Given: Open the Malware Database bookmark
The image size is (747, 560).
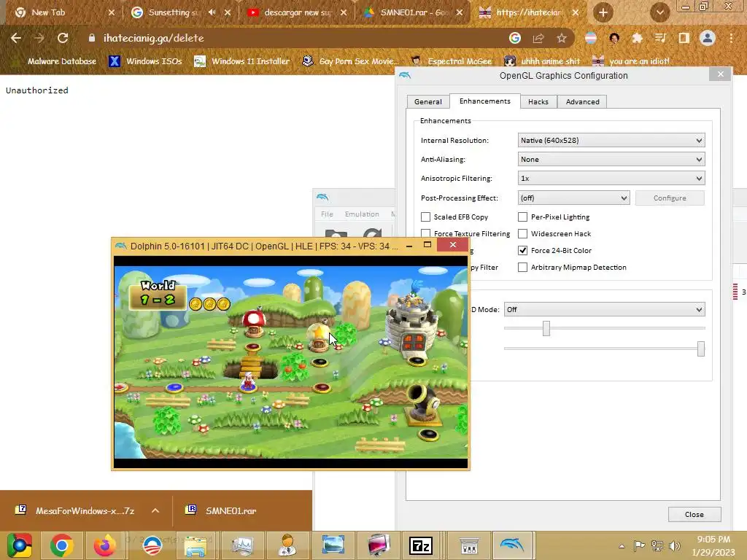Looking at the screenshot, I should [x=54, y=61].
